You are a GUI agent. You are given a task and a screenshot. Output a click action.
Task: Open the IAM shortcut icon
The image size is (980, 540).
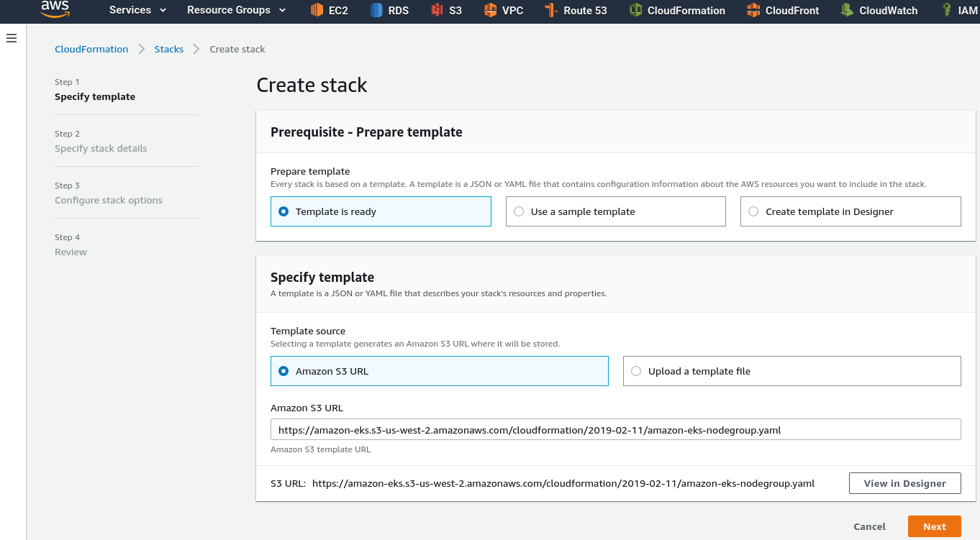tap(946, 10)
